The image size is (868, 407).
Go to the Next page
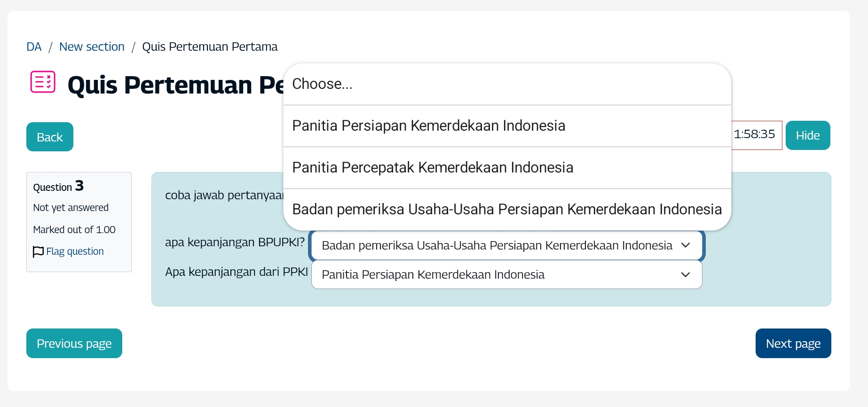coord(793,344)
